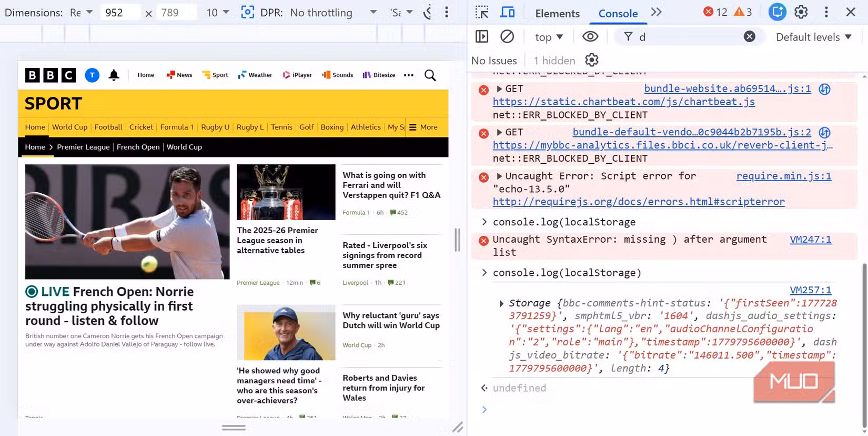
Task: Open the zoom percentage dropdown
Action: pyautogui.click(x=218, y=12)
